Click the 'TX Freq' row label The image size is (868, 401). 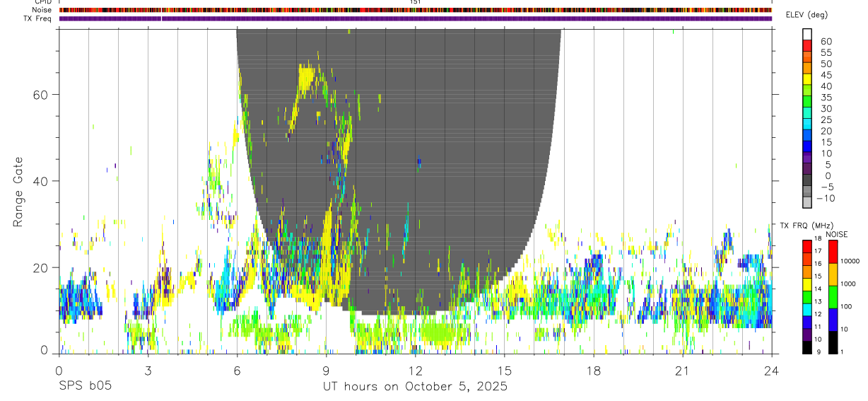pos(39,18)
